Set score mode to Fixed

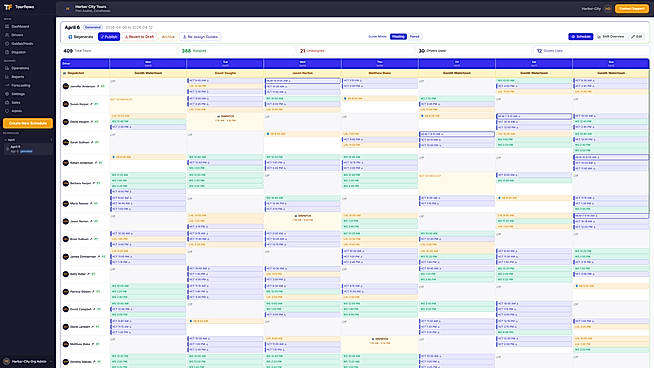point(414,37)
